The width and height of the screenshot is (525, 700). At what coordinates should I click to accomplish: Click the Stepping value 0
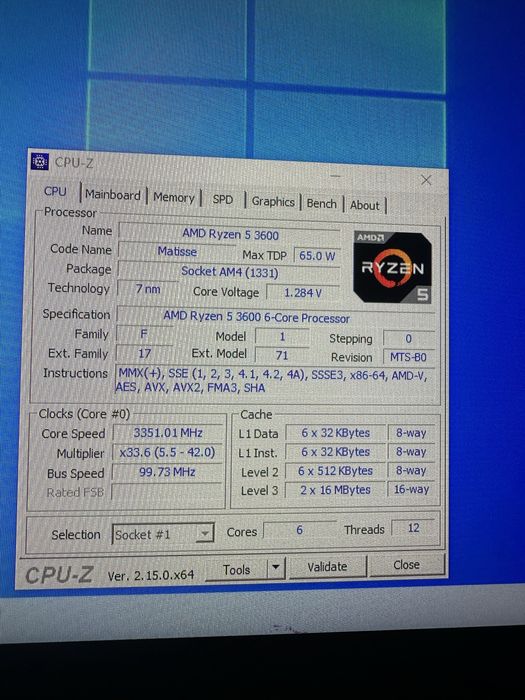click(408, 339)
